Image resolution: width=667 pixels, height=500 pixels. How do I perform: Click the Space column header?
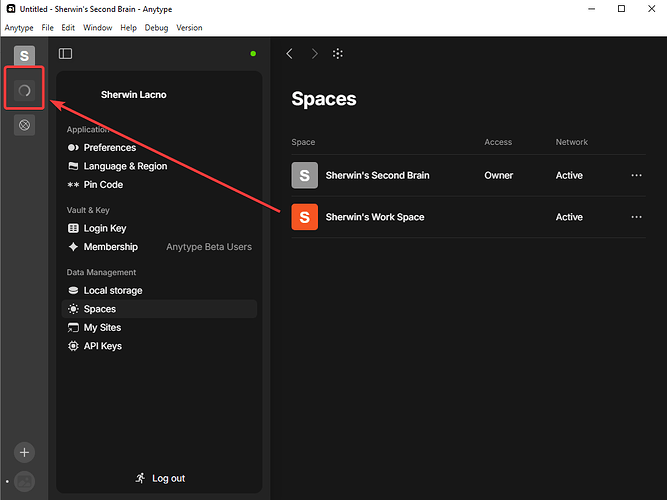pyautogui.click(x=303, y=142)
